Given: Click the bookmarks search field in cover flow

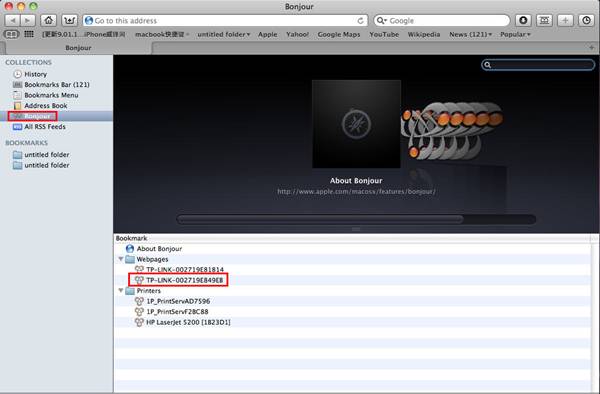Looking at the screenshot, I should (x=538, y=65).
